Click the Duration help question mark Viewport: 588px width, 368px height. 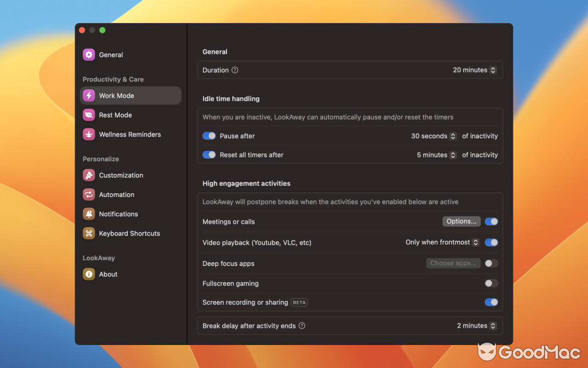[234, 70]
